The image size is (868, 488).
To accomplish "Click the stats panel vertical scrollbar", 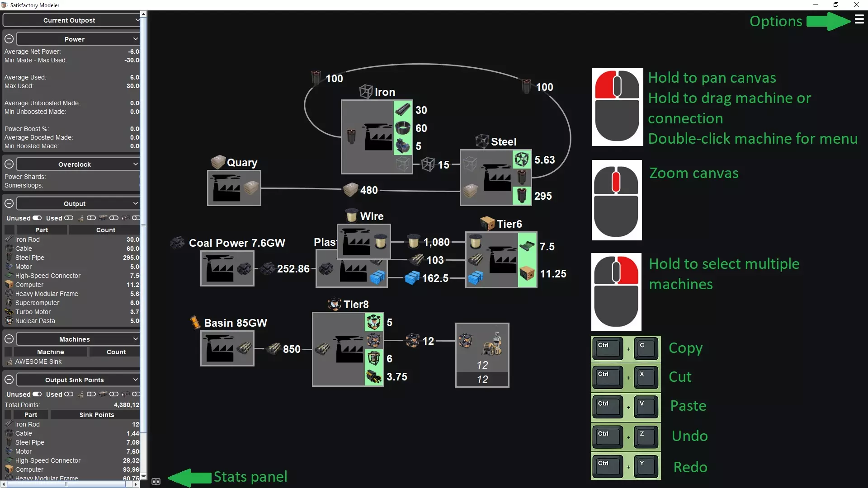I will tap(143, 226).
